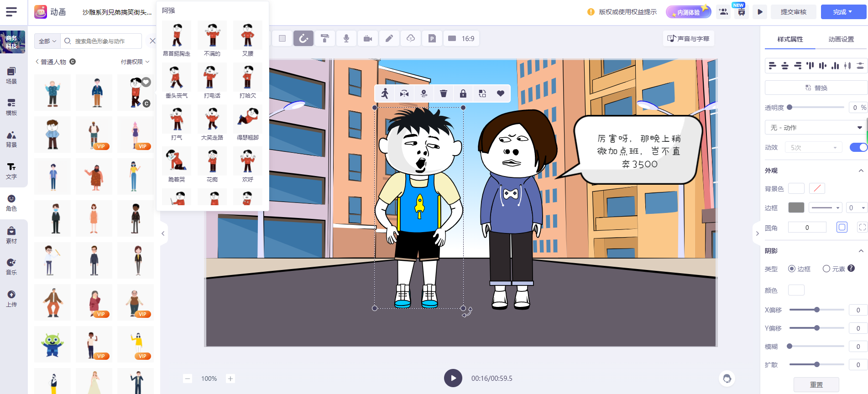This screenshot has height=394, width=868.
Task: Toggle the magnet snapping tool
Action: (303, 39)
